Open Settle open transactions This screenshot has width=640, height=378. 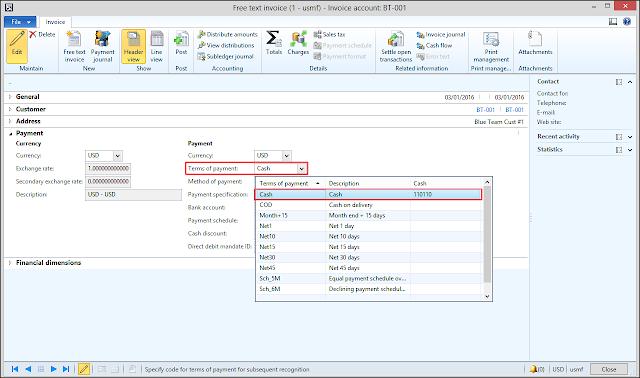(x=396, y=46)
